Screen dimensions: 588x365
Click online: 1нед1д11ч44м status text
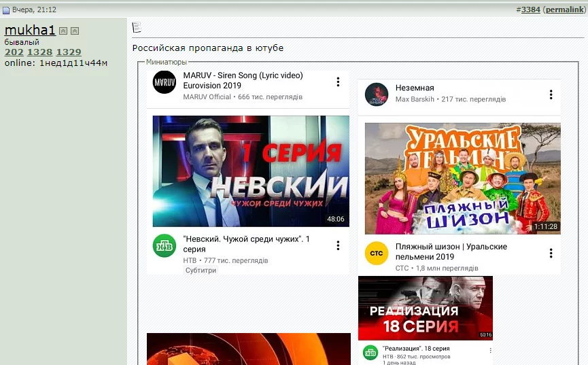click(x=56, y=63)
